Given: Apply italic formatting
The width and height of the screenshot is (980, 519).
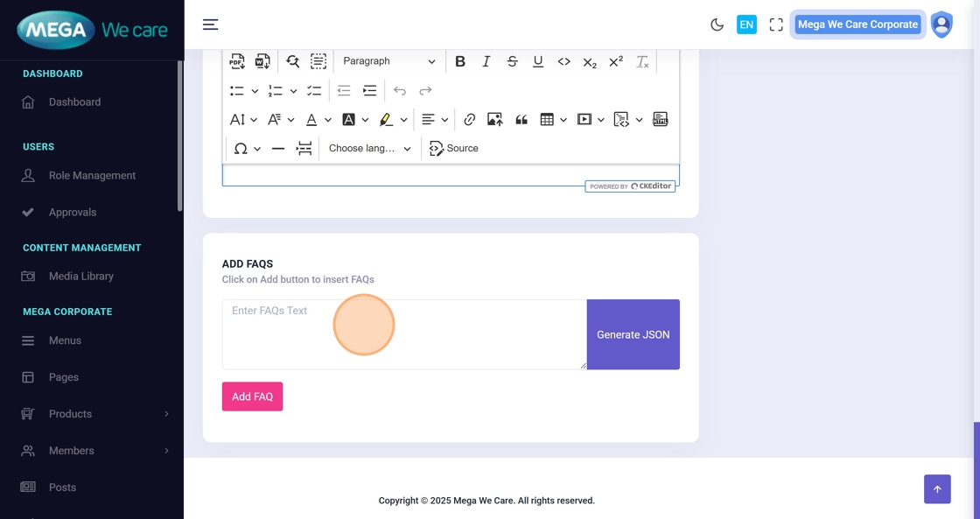Looking at the screenshot, I should [x=486, y=61].
